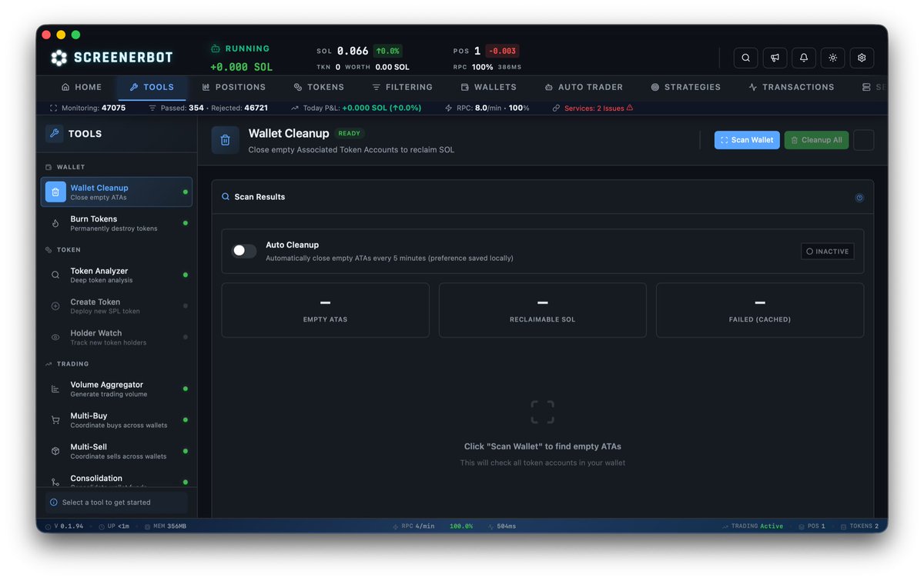Switch theme with the sun icon
Image resolution: width=924 pixels, height=581 pixels.
click(833, 58)
